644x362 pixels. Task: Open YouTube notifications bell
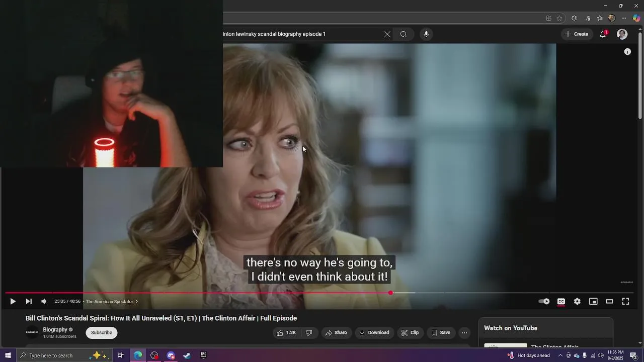[603, 34]
